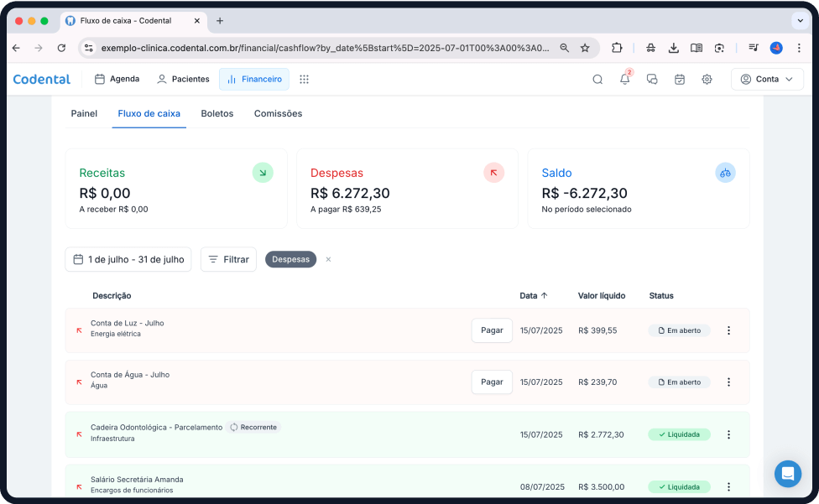
Task: Open the notifications bell
Action: tap(624, 79)
